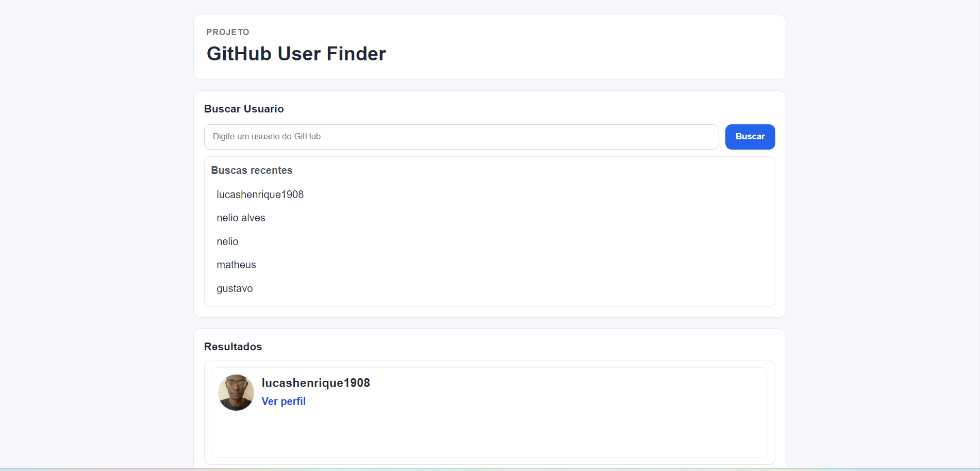Click the Buscar Usuario section heading
The width and height of the screenshot is (980, 471).
244,109
